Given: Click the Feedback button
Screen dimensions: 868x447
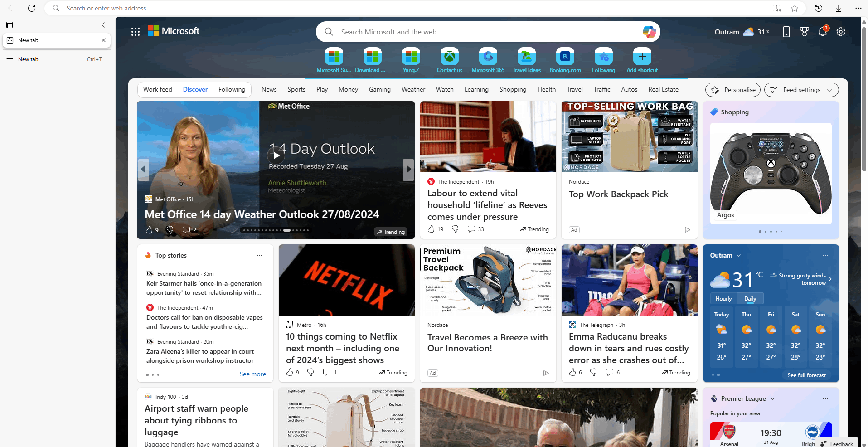Looking at the screenshot, I should click(837, 444).
